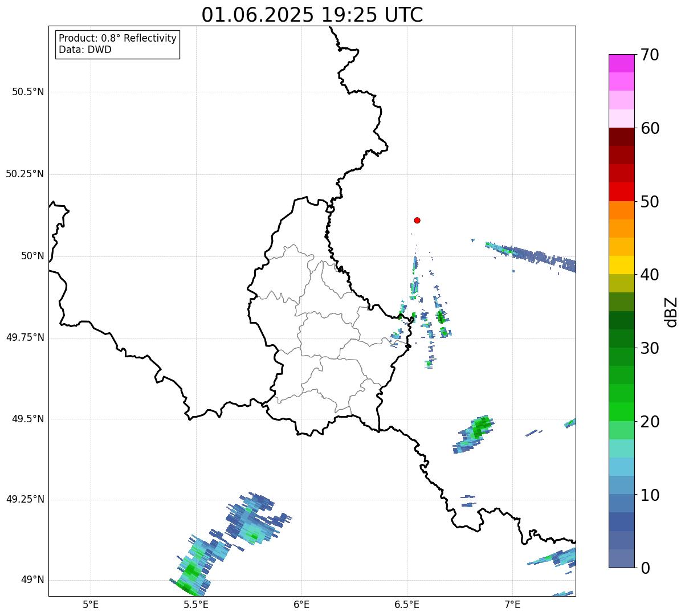Click the 50.5°N latitude label
This screenshot has width=685, height=616.
tap(28, 92)
